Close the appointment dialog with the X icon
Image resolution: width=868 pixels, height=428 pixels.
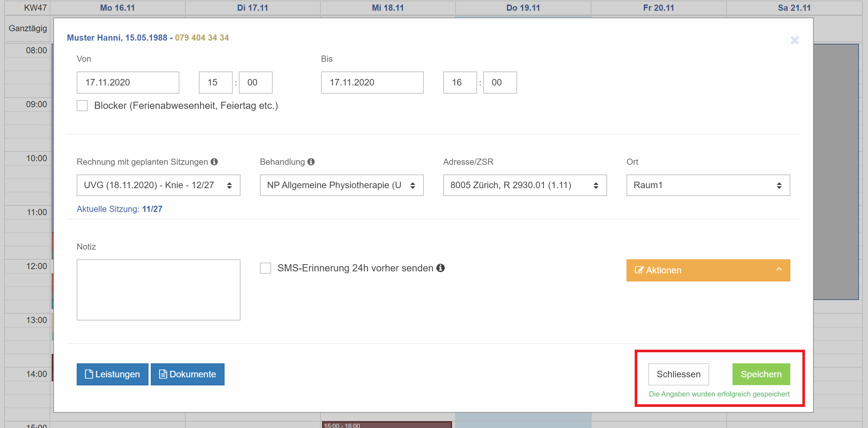click(x=795, y=40)
